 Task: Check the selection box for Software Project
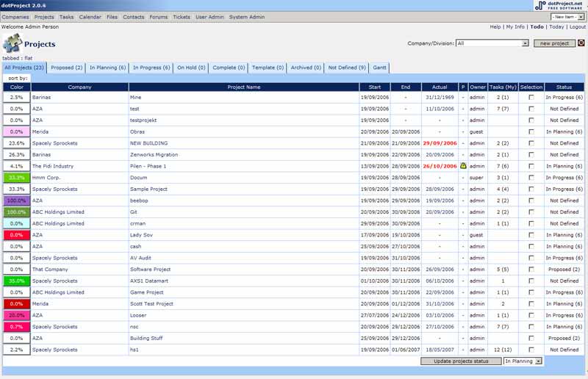[531, 270]
